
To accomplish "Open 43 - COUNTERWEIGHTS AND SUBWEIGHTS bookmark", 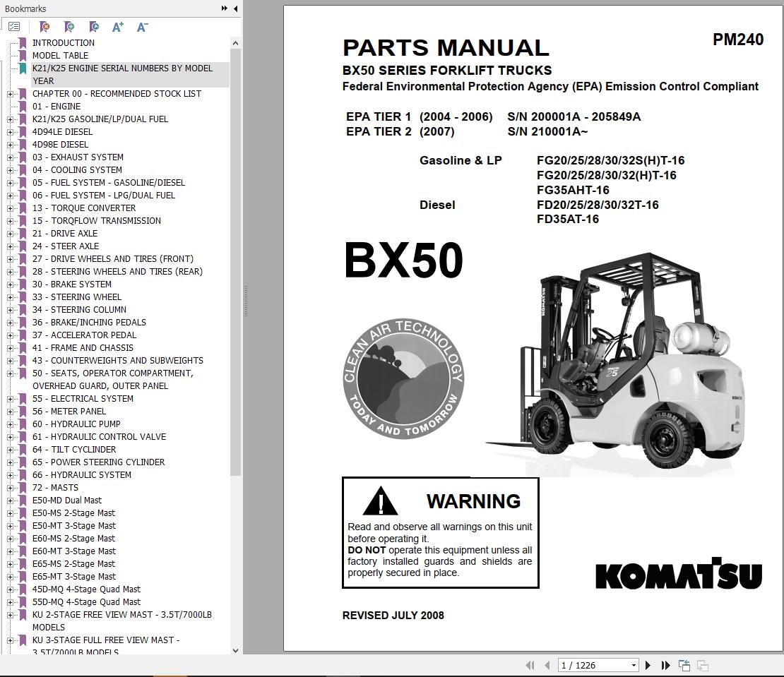I will pyautogui.click(x=118, y=361).
